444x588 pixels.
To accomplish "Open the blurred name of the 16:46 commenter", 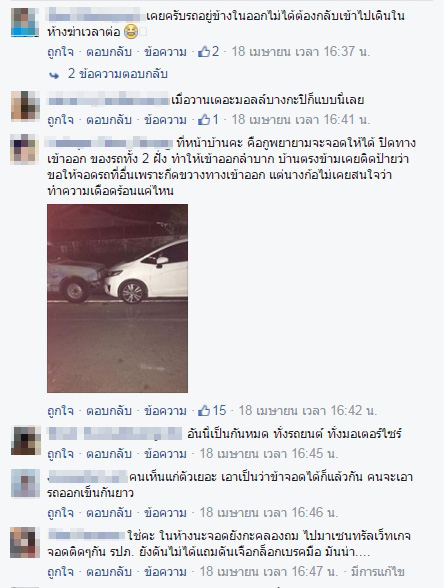I will click(88, 477).
